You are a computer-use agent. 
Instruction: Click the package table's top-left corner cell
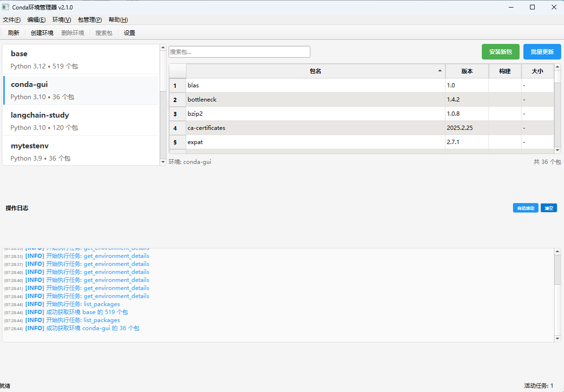178,71
